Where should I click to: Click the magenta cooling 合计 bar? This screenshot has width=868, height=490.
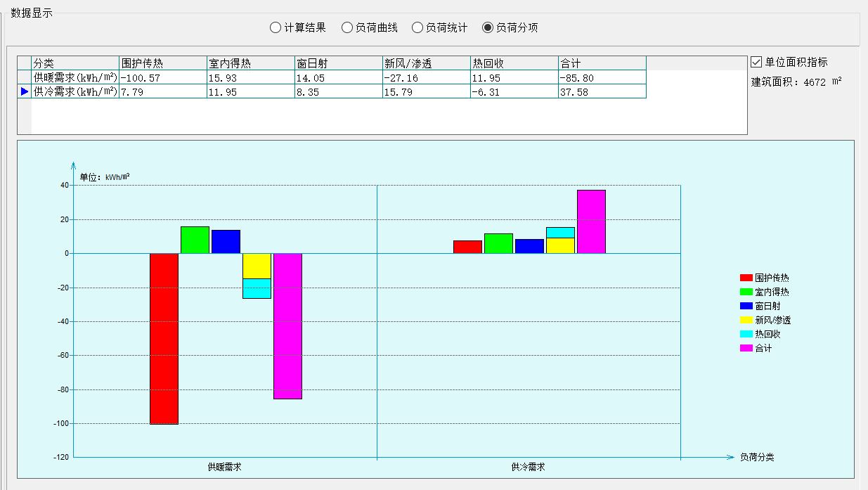[x=591, y=221]
